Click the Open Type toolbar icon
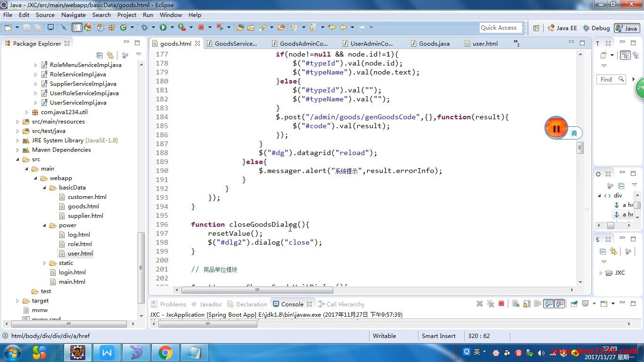This screenshot has width=644, height=362. [x=240, y=27]
